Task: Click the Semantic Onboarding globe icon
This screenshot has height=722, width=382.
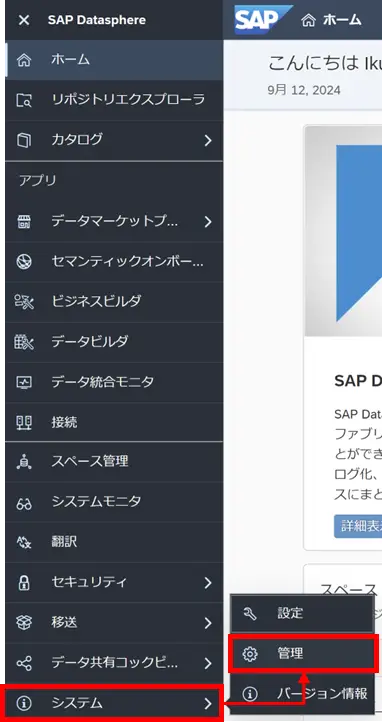Action: 23,262
